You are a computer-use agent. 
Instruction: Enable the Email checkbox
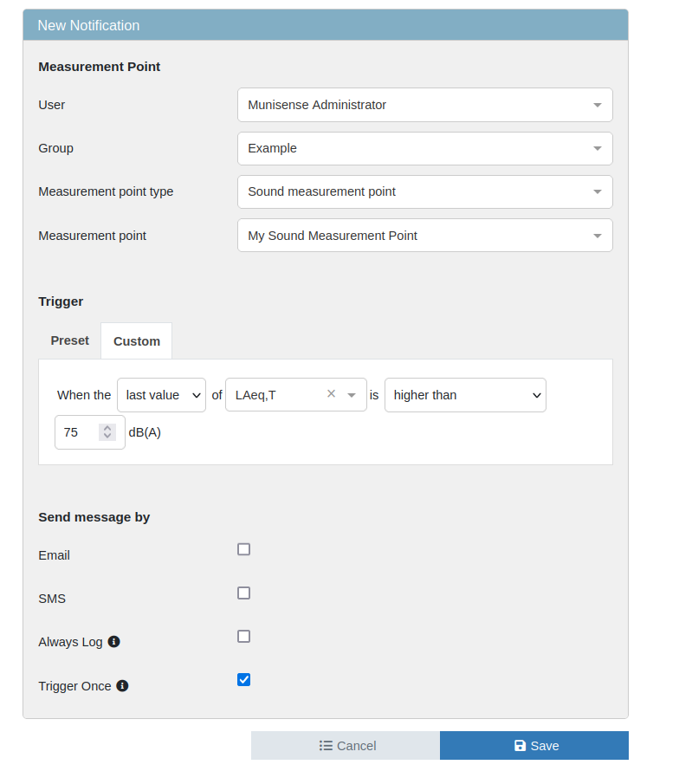click(244, 549)
